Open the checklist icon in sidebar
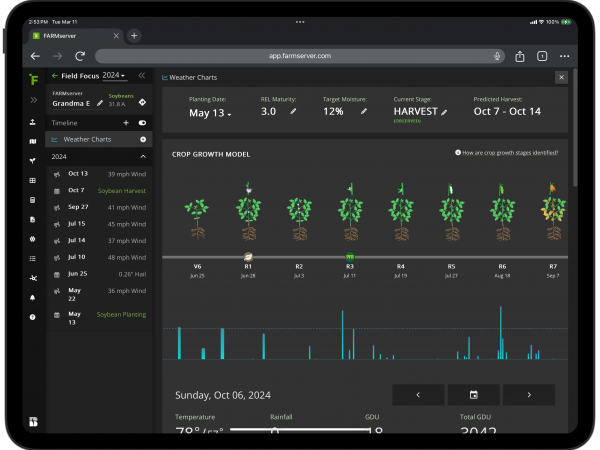 pyautogui.click(x=33, y=259)
